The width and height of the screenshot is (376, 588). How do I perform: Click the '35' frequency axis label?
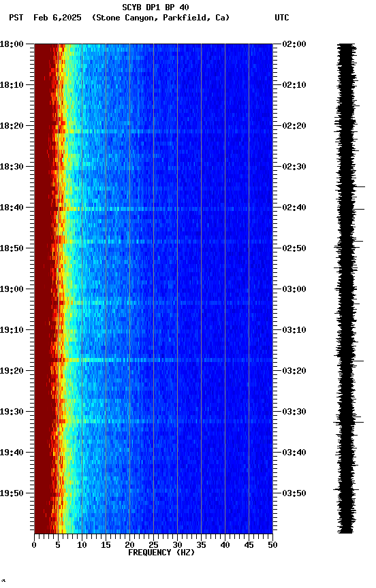(201, 545)
